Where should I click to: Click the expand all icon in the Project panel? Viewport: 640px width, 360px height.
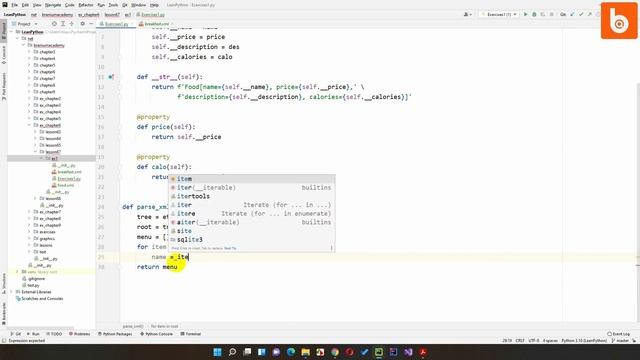pyautogui.click(x=63, y=24)
